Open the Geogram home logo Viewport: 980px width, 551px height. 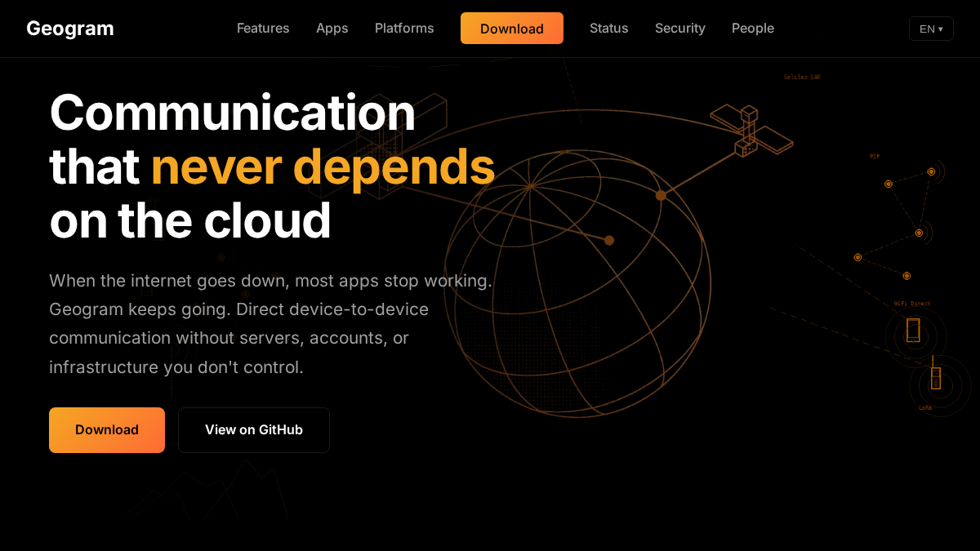pyautogui.click(x=70, y=29)
